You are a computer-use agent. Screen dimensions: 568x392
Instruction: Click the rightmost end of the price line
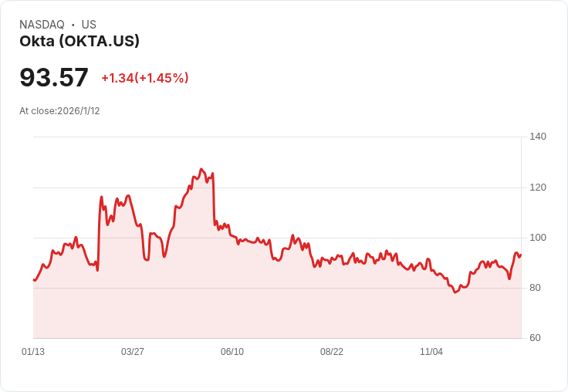(521, 255)
